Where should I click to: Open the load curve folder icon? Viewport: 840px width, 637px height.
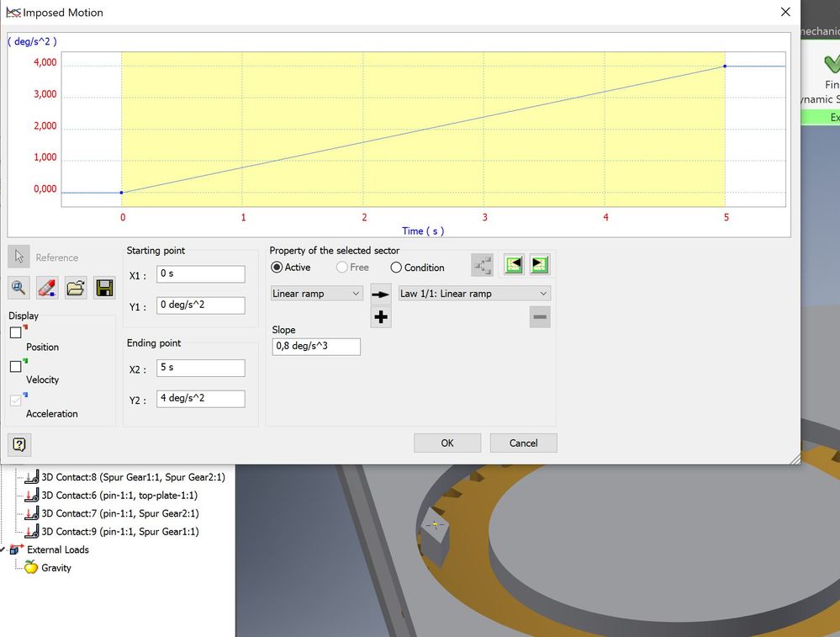click(76, 288)
